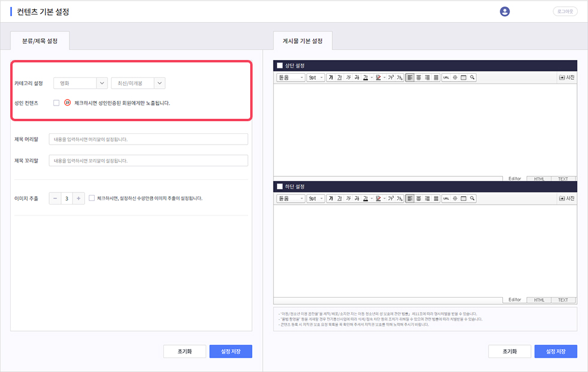Check the 이미지 추출 enable checkbox
Viewport: 588px width, 372px height.
pyautogui.click(x=92, y=198)
